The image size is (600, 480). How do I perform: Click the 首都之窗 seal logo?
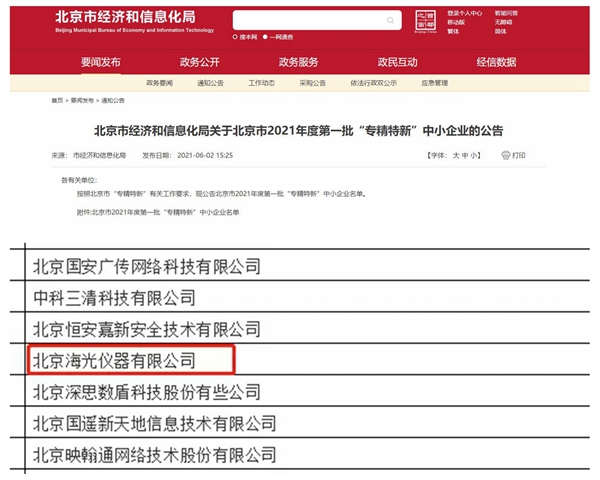pos(426,21)
